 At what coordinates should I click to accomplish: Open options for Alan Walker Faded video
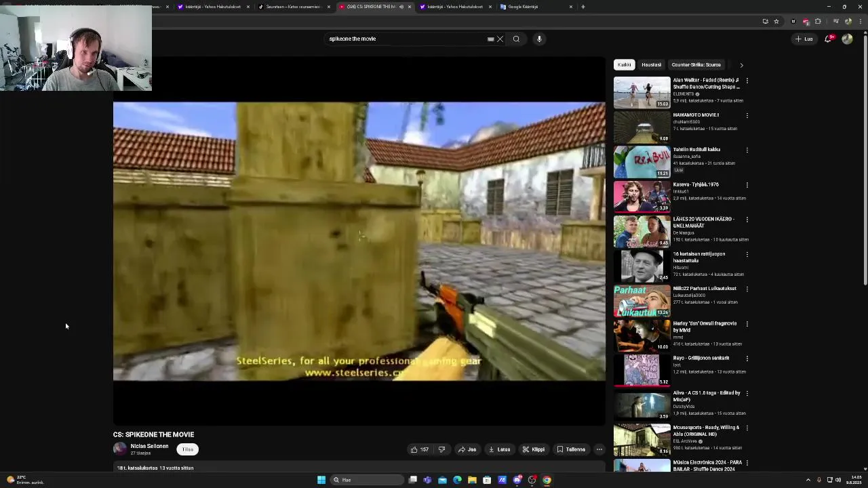click(x=747, y=81)
